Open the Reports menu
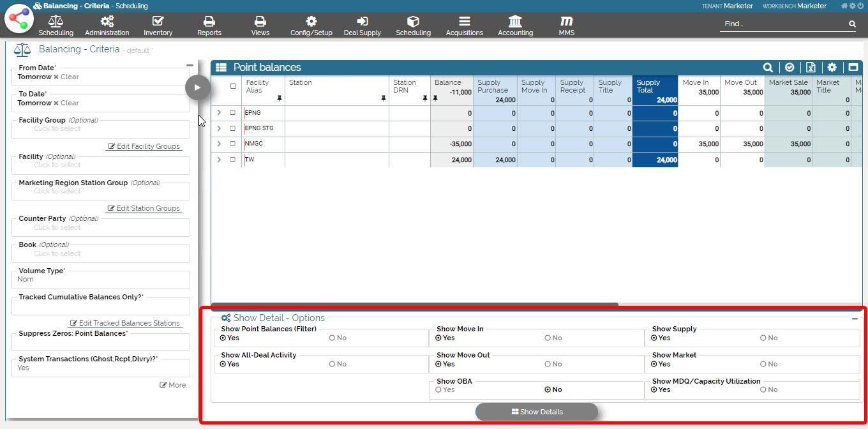The width and height of the screenshot is (868, 429). point(209,26)
